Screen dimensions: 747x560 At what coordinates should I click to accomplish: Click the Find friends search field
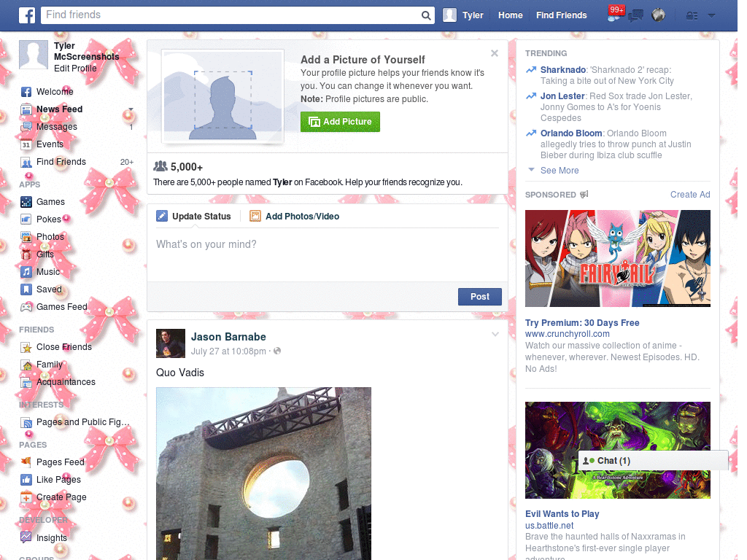click(232, 15)
